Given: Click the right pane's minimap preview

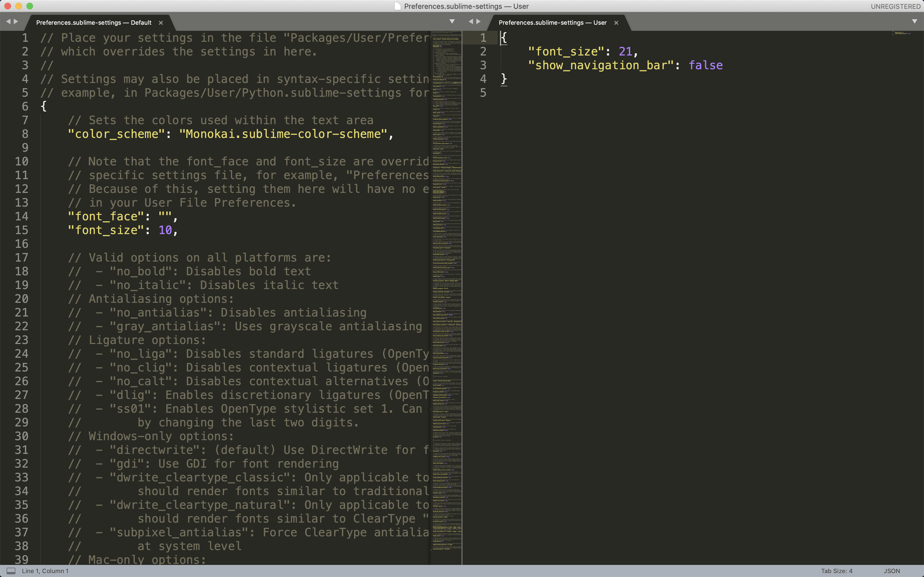Looking at the screenshot, I should coord(901,34).
